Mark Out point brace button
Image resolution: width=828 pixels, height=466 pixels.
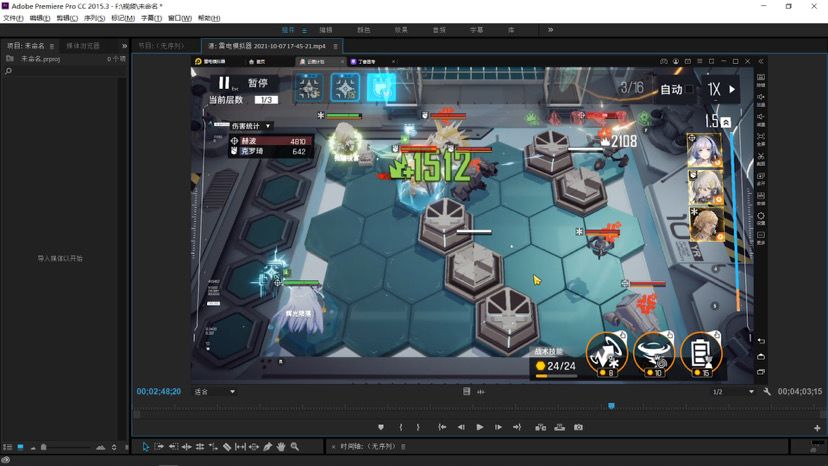coord(418,427)
